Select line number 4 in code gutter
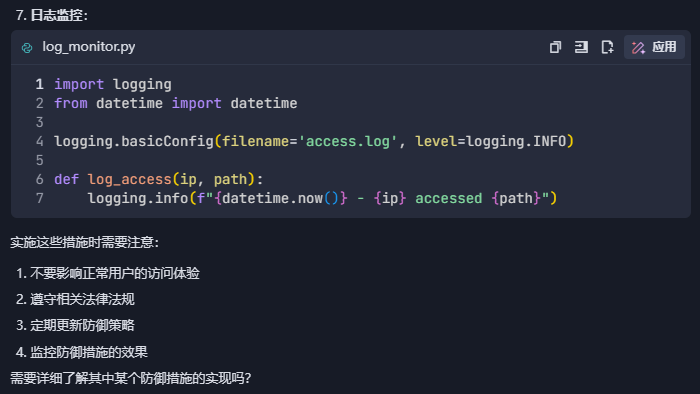 (39, 141)
